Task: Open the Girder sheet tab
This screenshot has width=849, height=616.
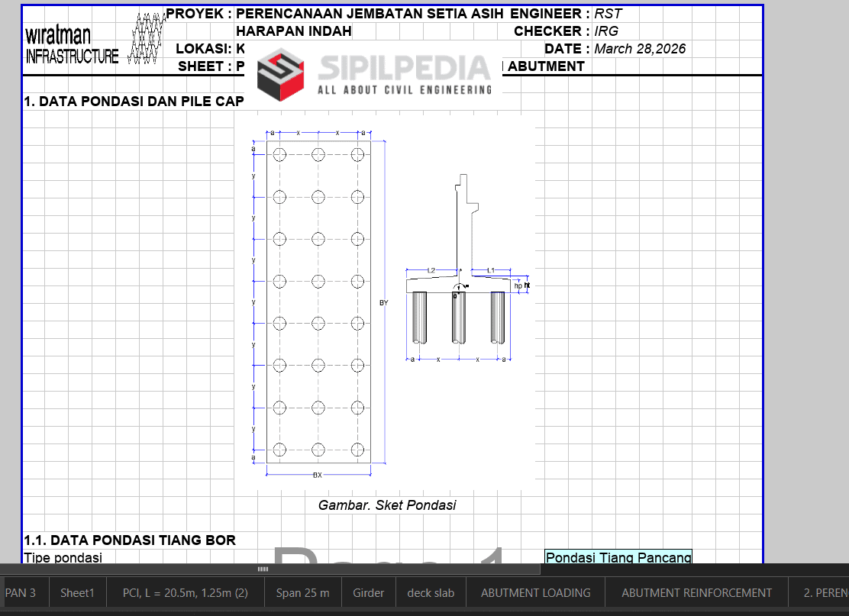Action: [368, 592]
